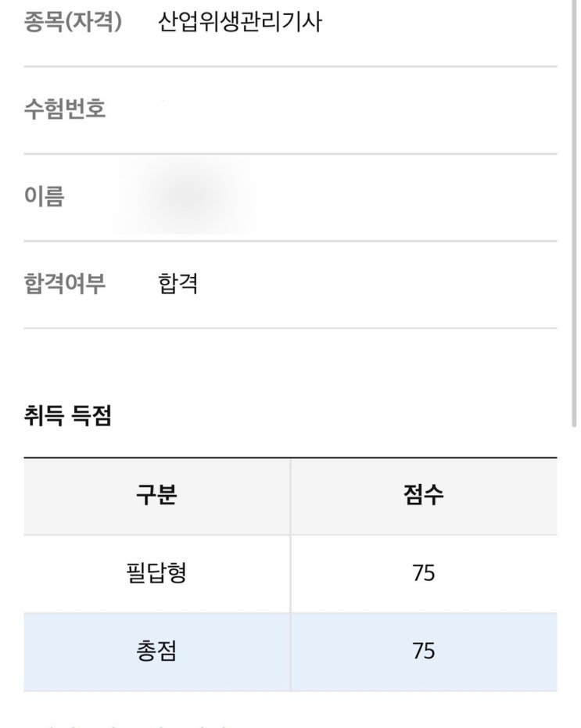Viewport: 581px width, 728px height.
Task: Click the 종목(자격) field label
Action: click(73, 23)
